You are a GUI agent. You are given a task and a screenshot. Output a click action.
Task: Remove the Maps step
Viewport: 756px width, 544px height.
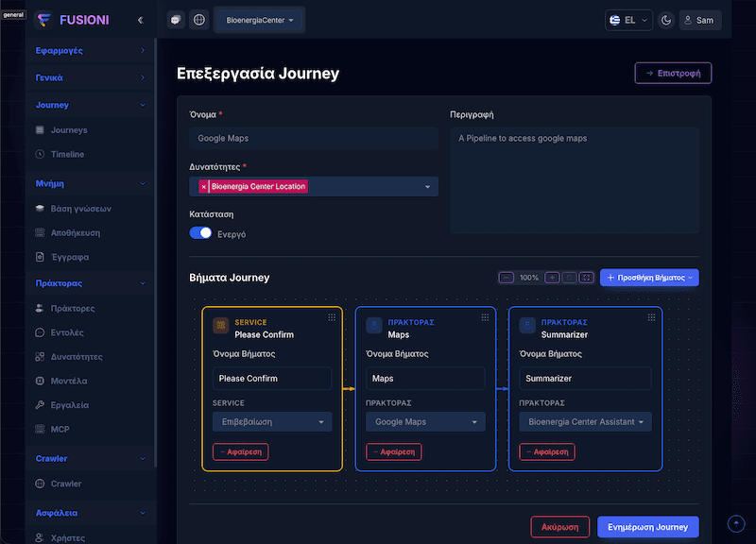(394, 452)
